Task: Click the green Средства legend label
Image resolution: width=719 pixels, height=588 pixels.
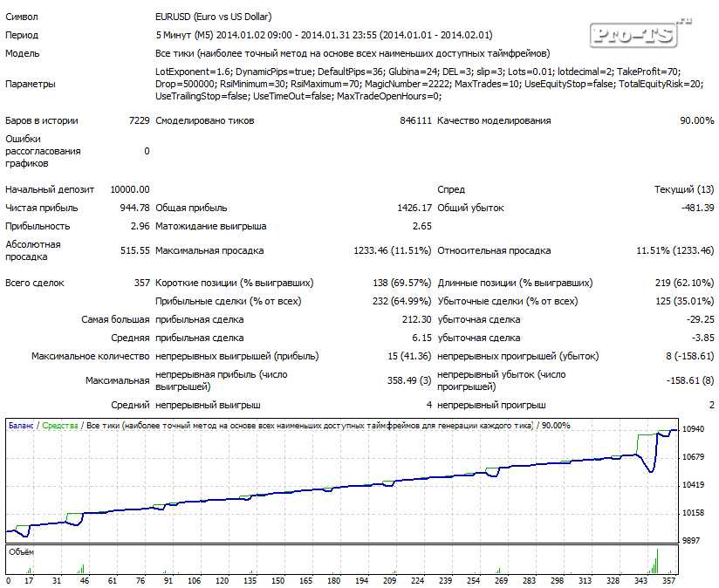Action: point(59,426)
